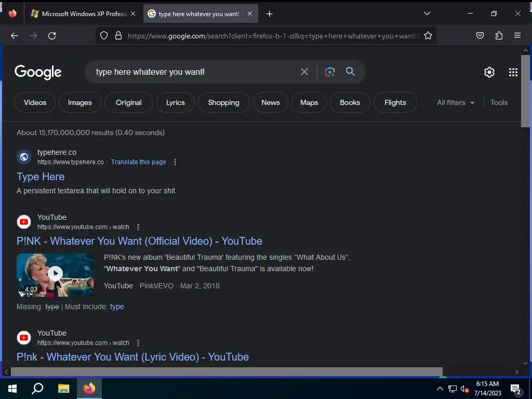Open more options for Official Video result
Image resolution: width=532 pixels, height=399 pixels.
coord(138,227)
